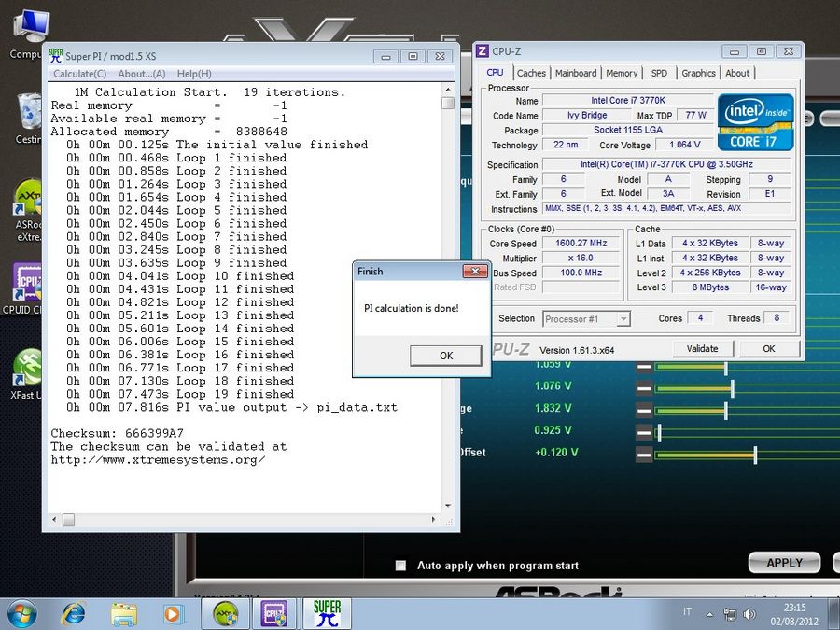Click Super PI vertical scrollbar down arrow
Image resolution: width=840 pixels, height=630 pixels.
[448, 505]
